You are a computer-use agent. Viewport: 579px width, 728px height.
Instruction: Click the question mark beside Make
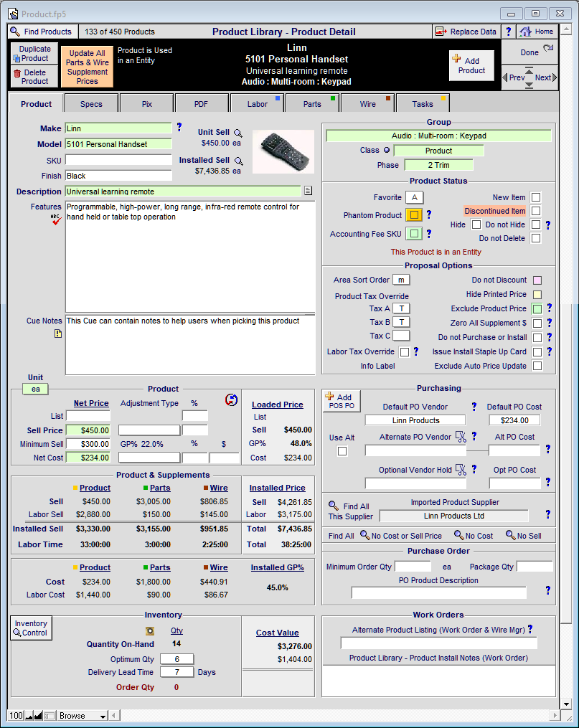(179, 127)
